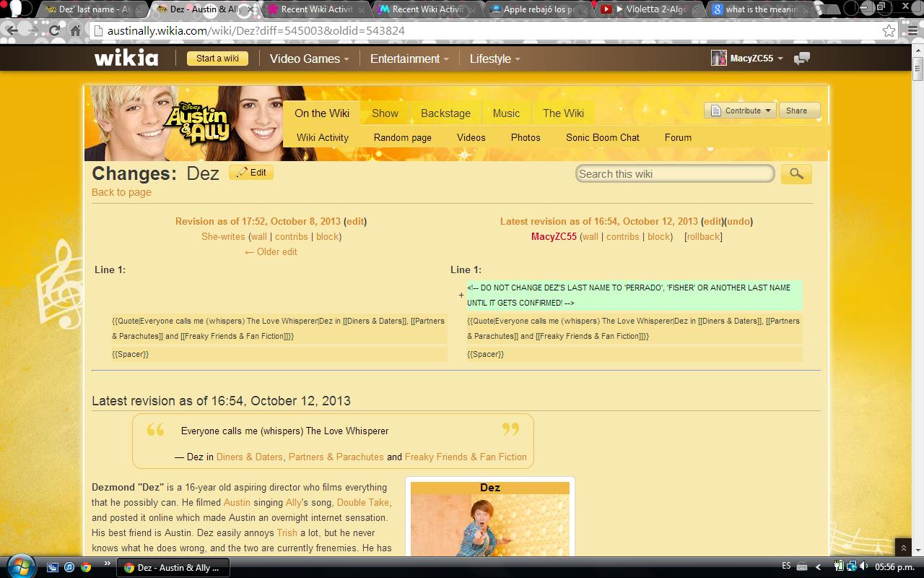Click the search magnifier button
Screen dimensions: 924x578
pos(796,173)
